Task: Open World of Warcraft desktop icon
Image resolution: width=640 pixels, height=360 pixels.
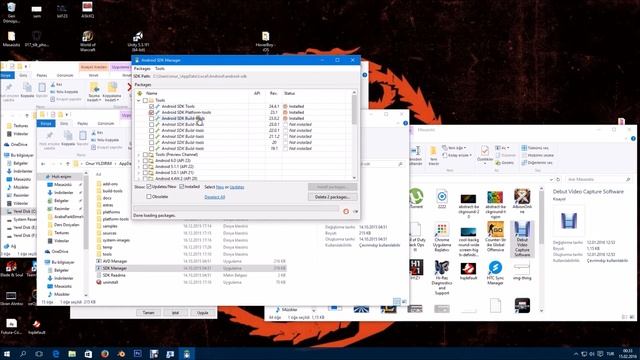Action: [87, 41]
